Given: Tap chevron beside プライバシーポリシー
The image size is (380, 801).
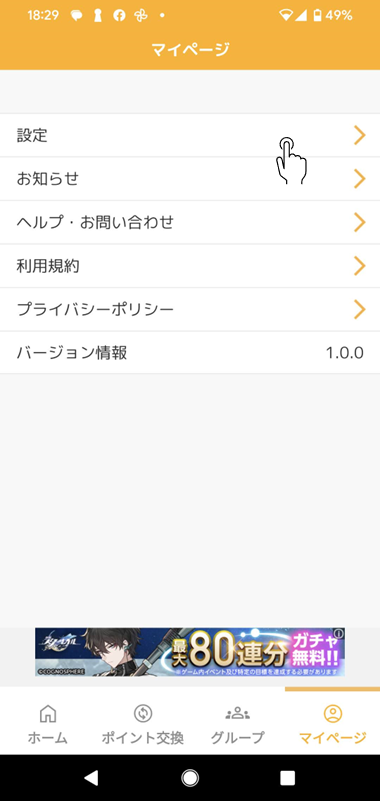Looking at the screenshot, I should 360,309.
